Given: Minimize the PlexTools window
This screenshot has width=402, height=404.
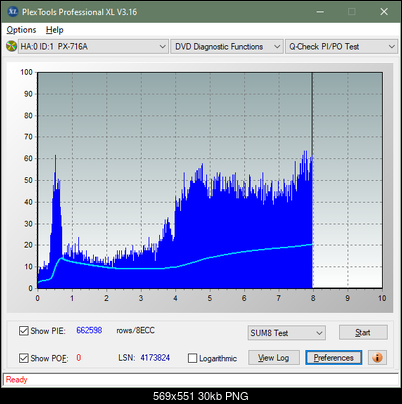Looking at the screenshot, I should [x=320, y=12].
